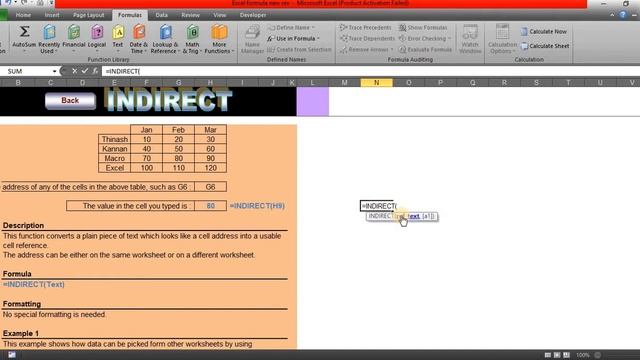
Task: Open the Define Name dropdown arrow
Action: click(x=313, y=27)
